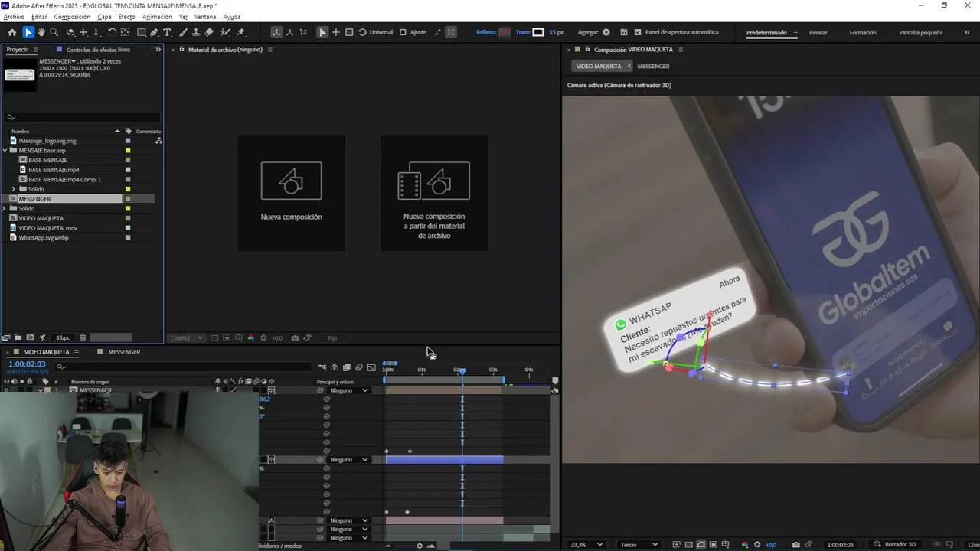Screen dimensions: 980x551
Task: Toggle video eye column header in timeline
Action: pyautogui.click(x=6, y=381)
